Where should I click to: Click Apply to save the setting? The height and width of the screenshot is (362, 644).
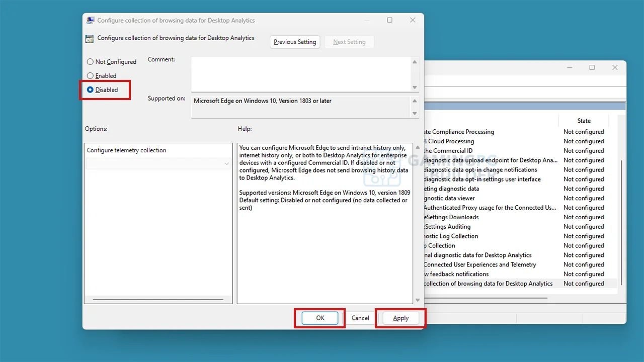(401, 318)
